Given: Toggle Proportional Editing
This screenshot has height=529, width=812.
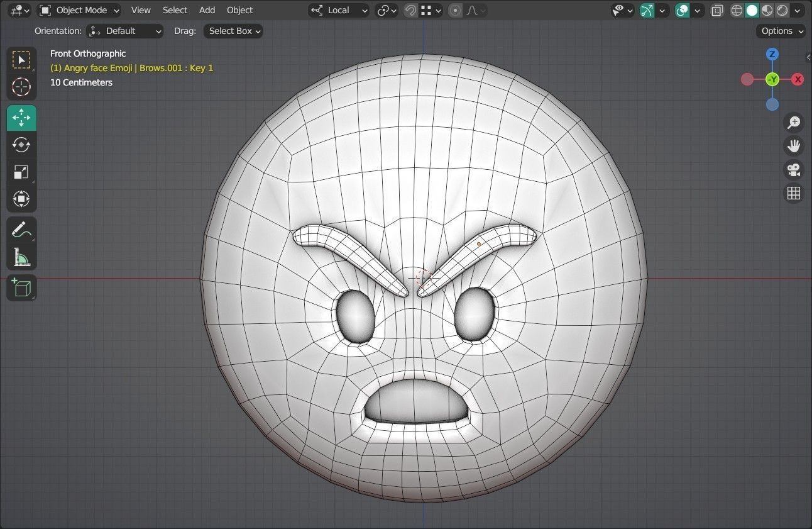Looking at the screenshot, I should point(454,10).
